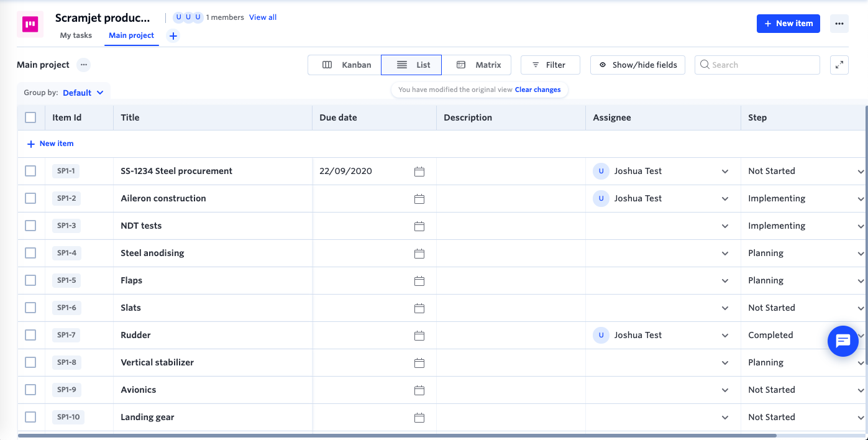Expand assignee dropdown for Flaps
This screenshot has height=440, width=868.
pos(725,281)
